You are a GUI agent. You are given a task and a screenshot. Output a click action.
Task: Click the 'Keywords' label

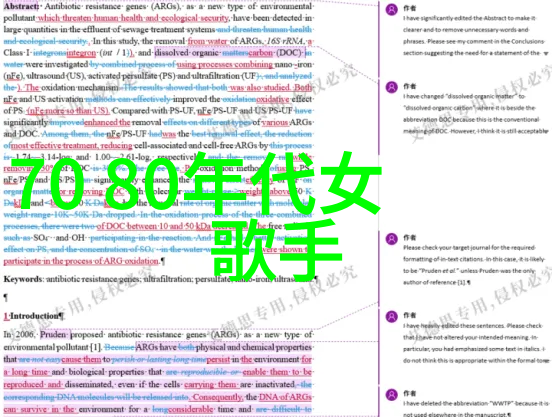tap(23, 279)
